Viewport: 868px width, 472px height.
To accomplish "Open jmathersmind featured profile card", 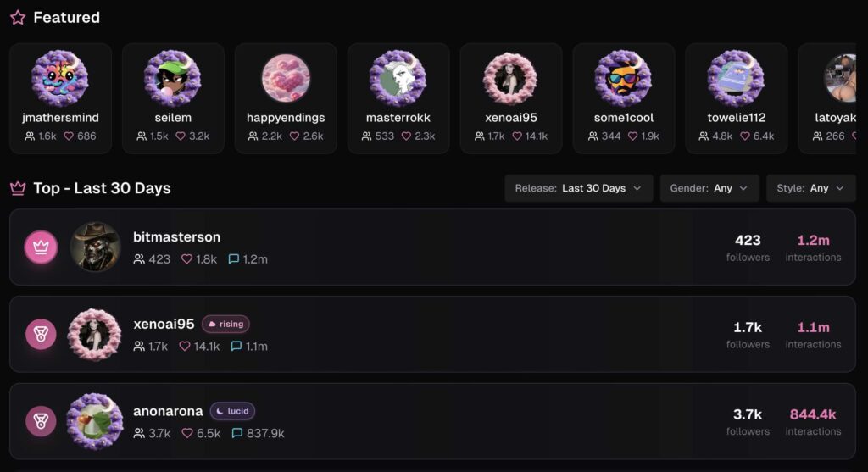I will (x=60, y=98).
